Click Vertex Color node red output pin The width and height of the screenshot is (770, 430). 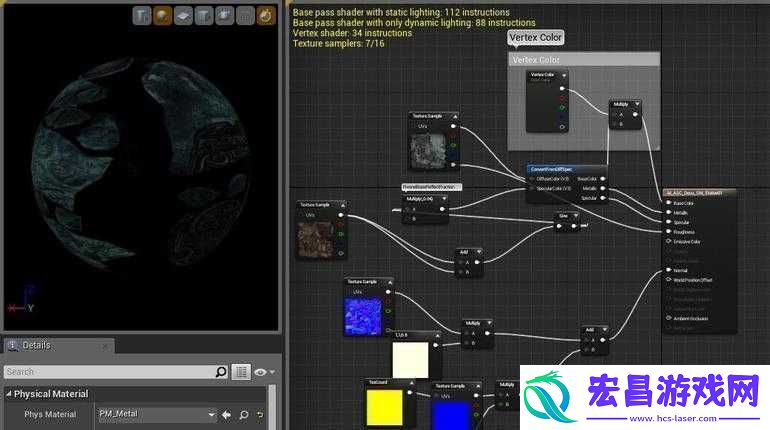click(562, 98)
